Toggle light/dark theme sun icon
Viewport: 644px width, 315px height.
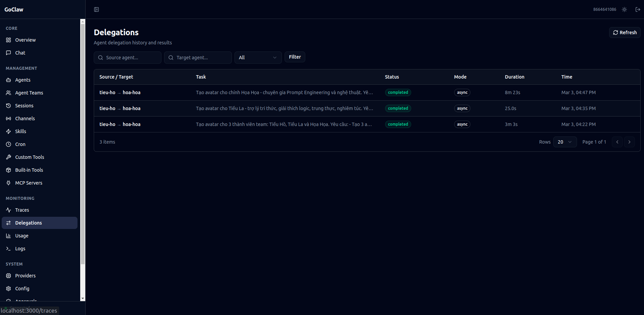coord(624,9)
